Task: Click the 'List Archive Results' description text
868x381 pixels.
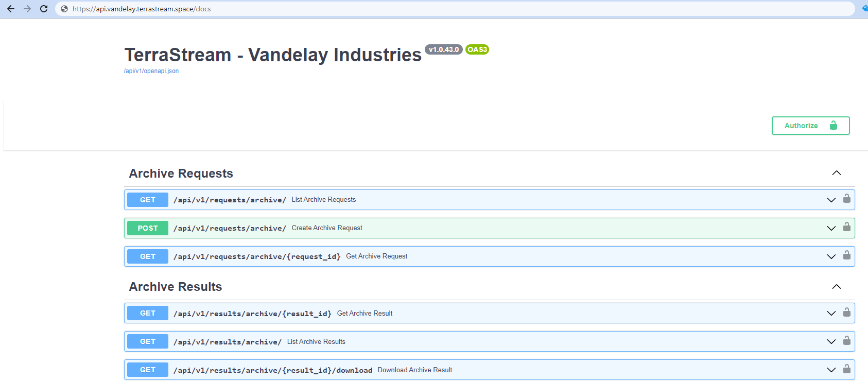Action: coord(316,341)
